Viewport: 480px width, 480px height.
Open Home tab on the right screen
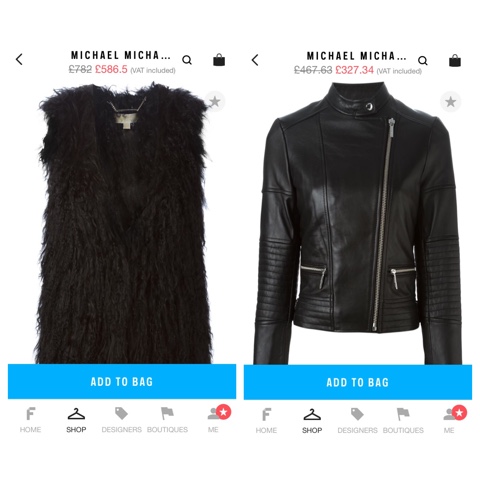pos(266,421)
